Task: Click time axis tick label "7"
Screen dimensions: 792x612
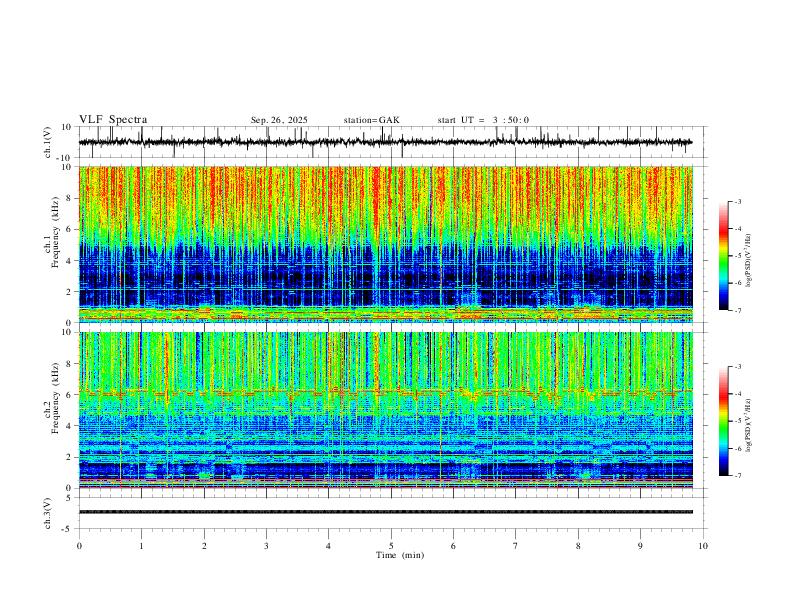Action: click(x=516, y=546)
